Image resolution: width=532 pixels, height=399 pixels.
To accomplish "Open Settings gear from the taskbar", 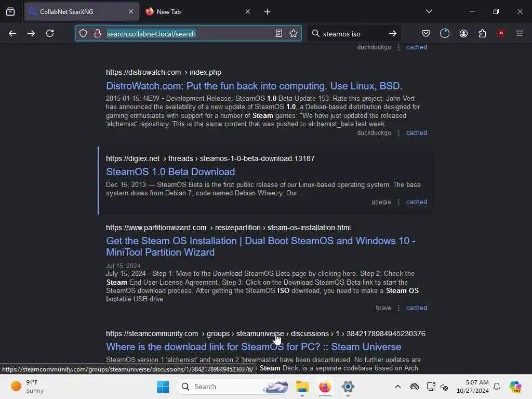I will point(348,387).
